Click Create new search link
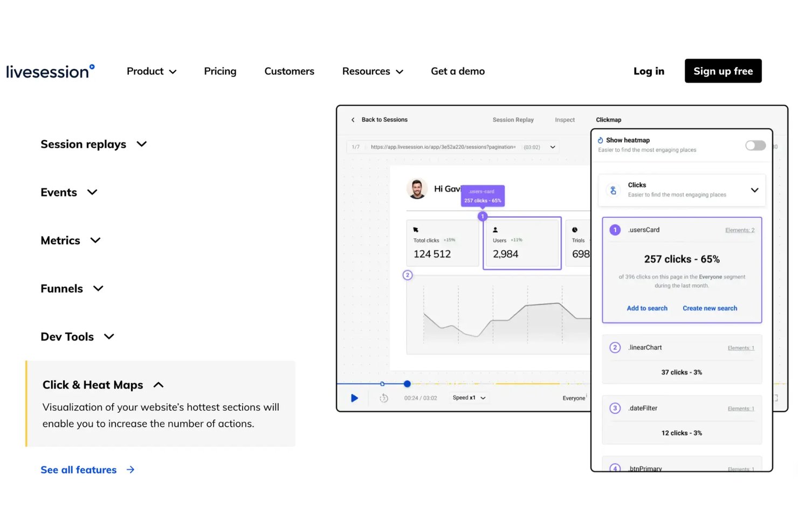The width and height of the screenshot is (798, 532). 710,308
